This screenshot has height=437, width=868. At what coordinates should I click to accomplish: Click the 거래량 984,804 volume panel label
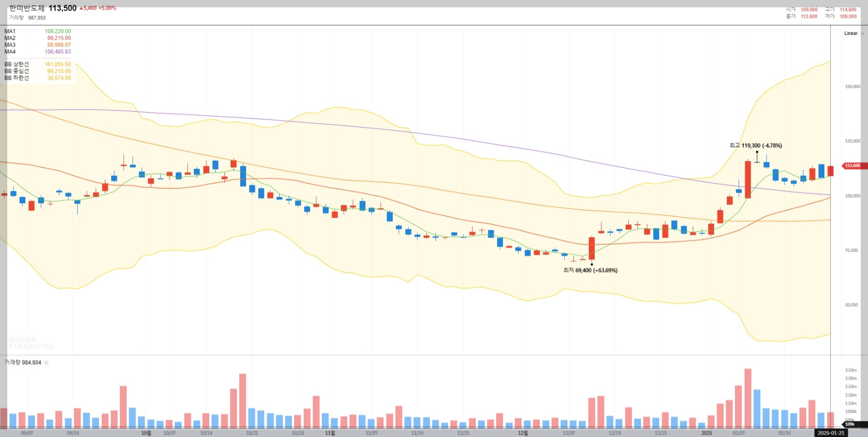[23, 362]
